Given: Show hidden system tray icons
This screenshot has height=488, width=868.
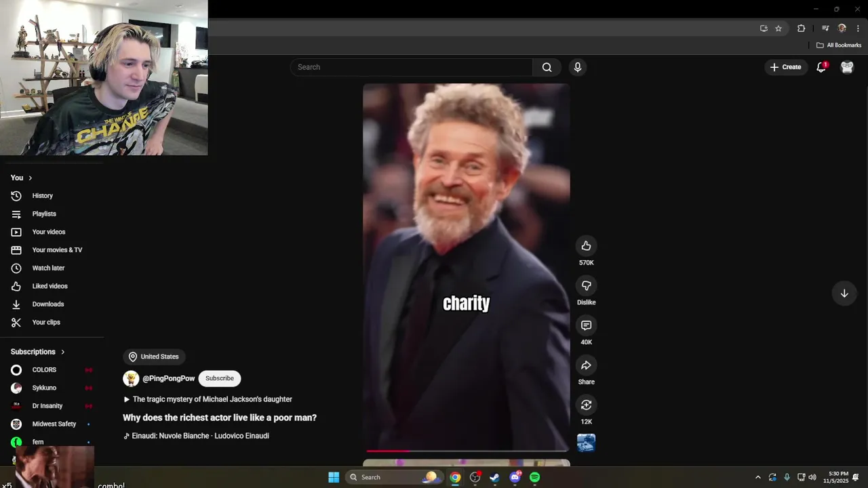Looking at the screenshot, I should point(758,477).
